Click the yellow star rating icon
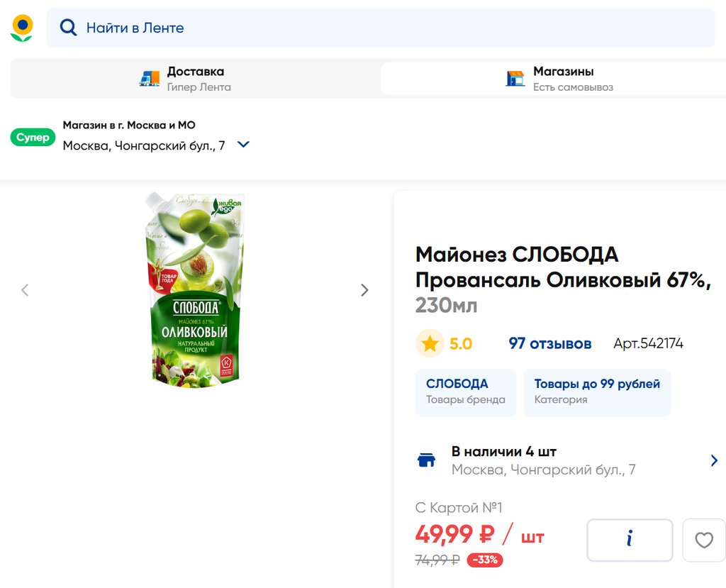The height and width of the screenshot is (588, 726). 430,344
